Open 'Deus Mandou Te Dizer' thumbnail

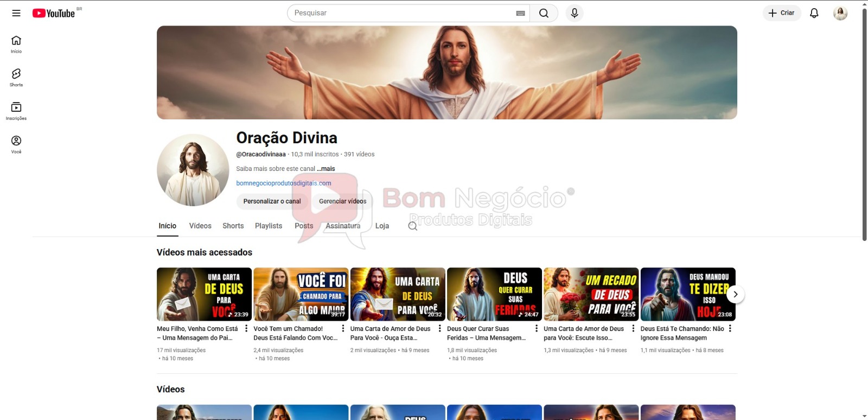[x=687, y=294]
